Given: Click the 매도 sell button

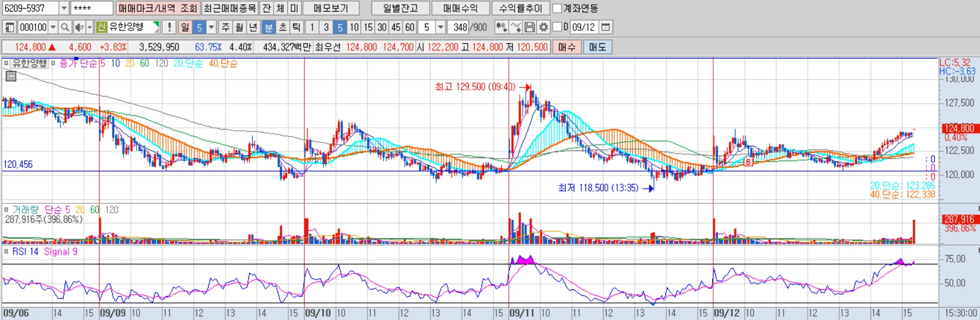Looking at the screenshot, I should [x=597, y=47].
